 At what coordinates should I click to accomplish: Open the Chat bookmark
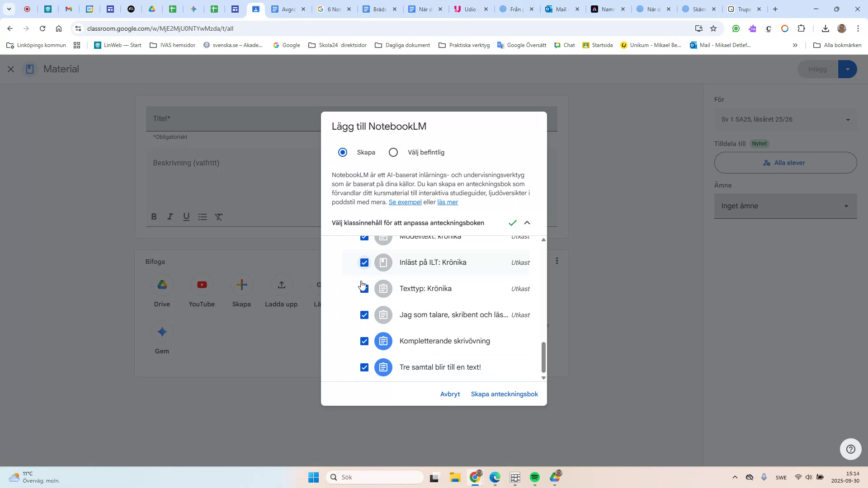(564, 45)
